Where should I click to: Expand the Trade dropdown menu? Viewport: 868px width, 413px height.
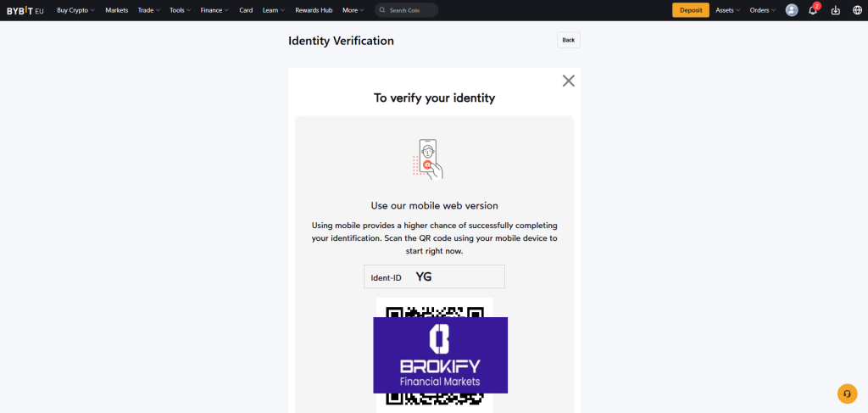[148, 10]
